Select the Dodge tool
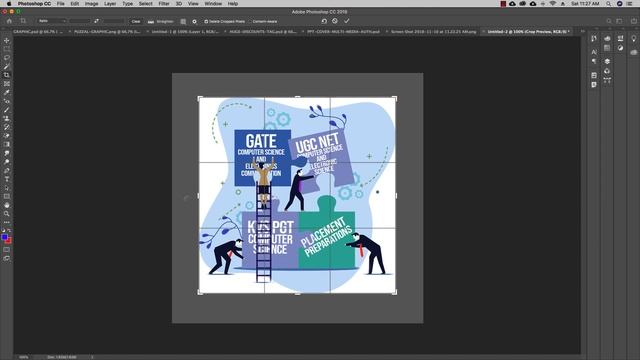Image resolution: width=640 pixels, height=360 pixels. point(7,162)
